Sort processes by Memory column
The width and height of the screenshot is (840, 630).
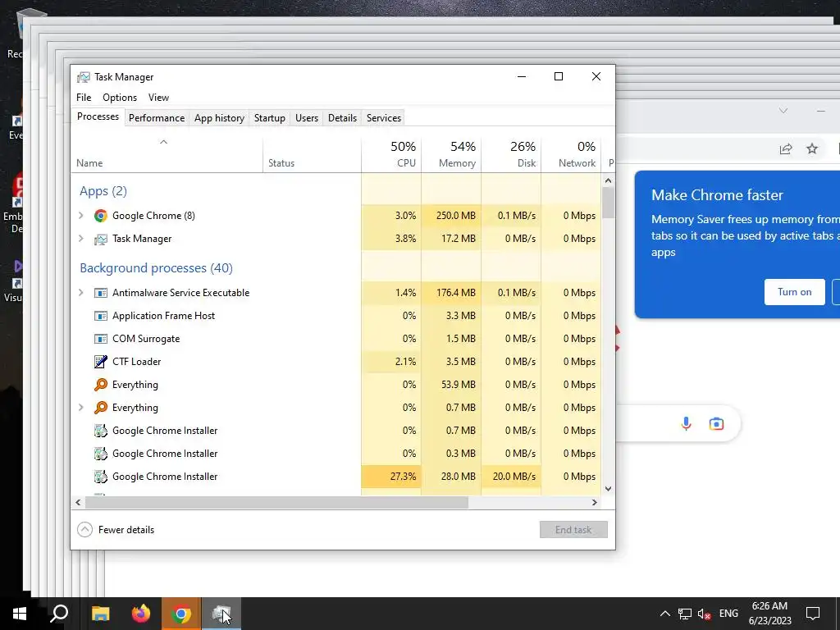[452, 154]
